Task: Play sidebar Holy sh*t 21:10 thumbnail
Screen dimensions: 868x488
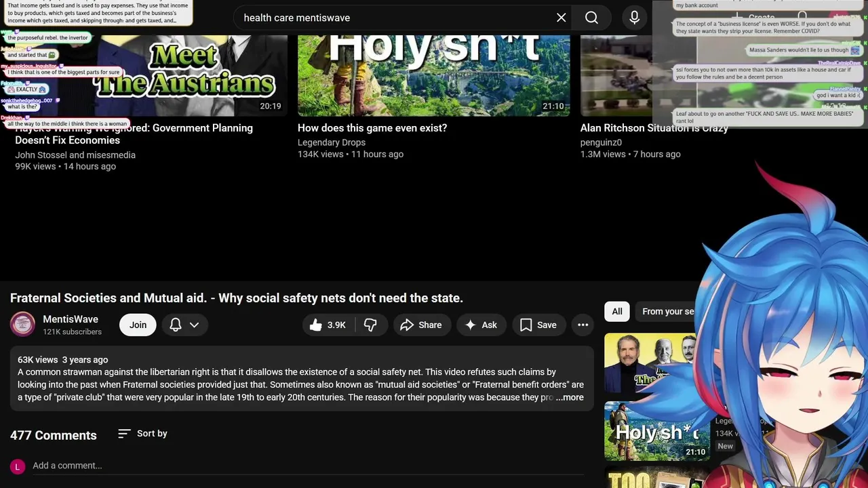Action: 656,431
